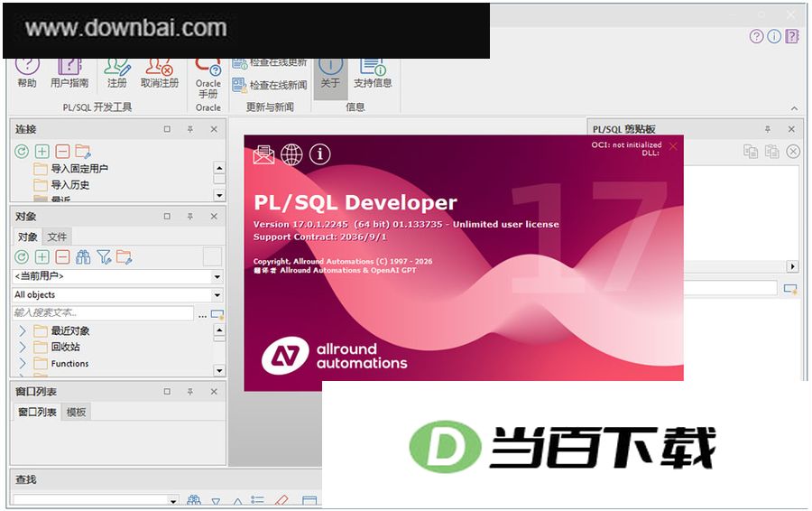The width and height of the screenshot is (812, 511).
Task: Switch to the 文件 tab
Action: (57, 237)
